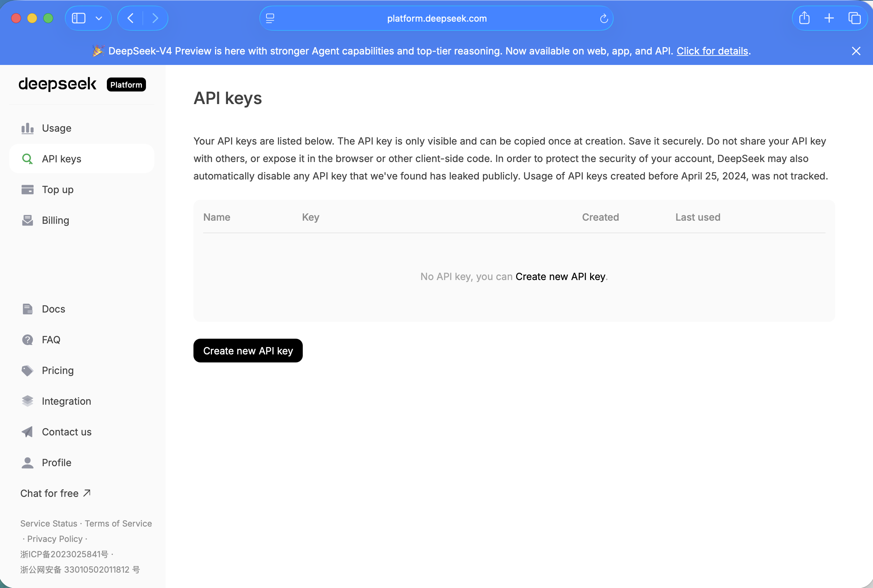This screenshot has width=873, height=588.
Task: Click the Pricing tag icon
Action: pyautogui.click(x=27, y=370)
